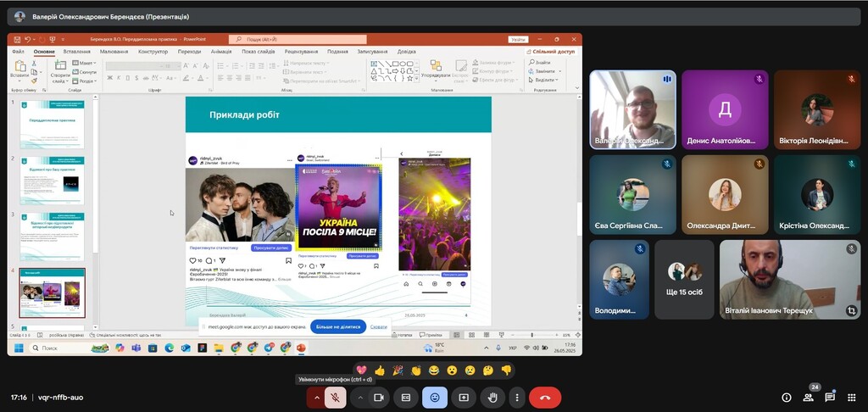
Task: Raise your hand in the meeting
Action: pos(492,397)
